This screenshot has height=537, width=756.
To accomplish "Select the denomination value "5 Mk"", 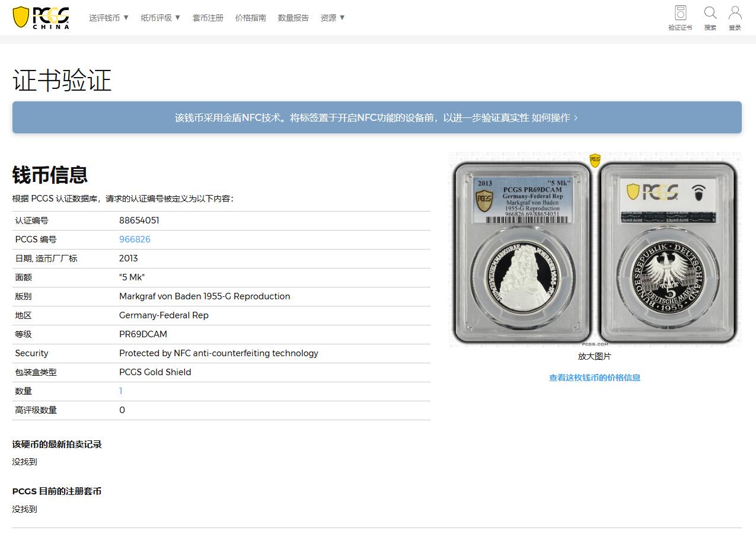I will click(132, 277).
